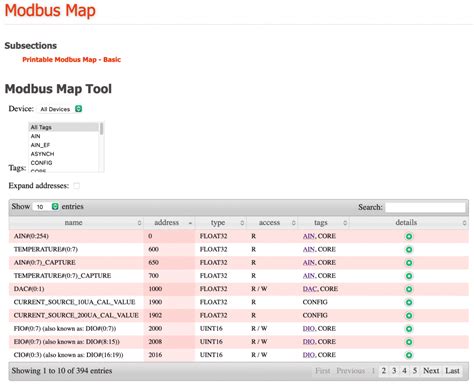474x387 pixels.
Task: Expand details for the EIO#(0:7) row
Action: point(409,342)
